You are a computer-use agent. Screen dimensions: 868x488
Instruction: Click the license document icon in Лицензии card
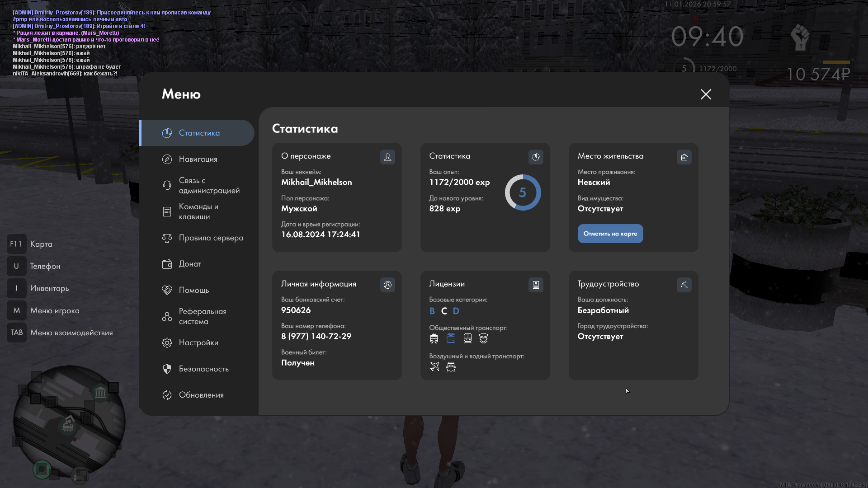coord(536,285)
